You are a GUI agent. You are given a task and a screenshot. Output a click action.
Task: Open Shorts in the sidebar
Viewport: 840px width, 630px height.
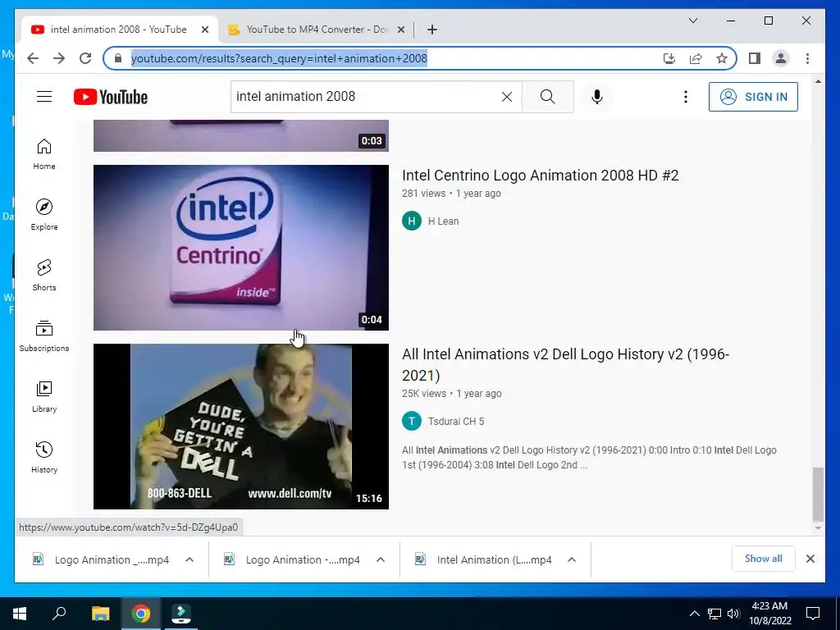(44, 276)
